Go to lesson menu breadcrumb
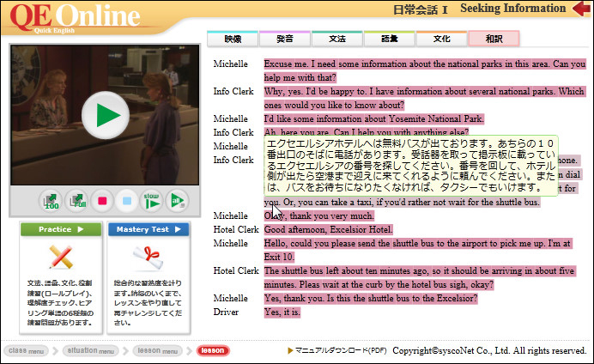Screen dimensions: 594x364 158,351
